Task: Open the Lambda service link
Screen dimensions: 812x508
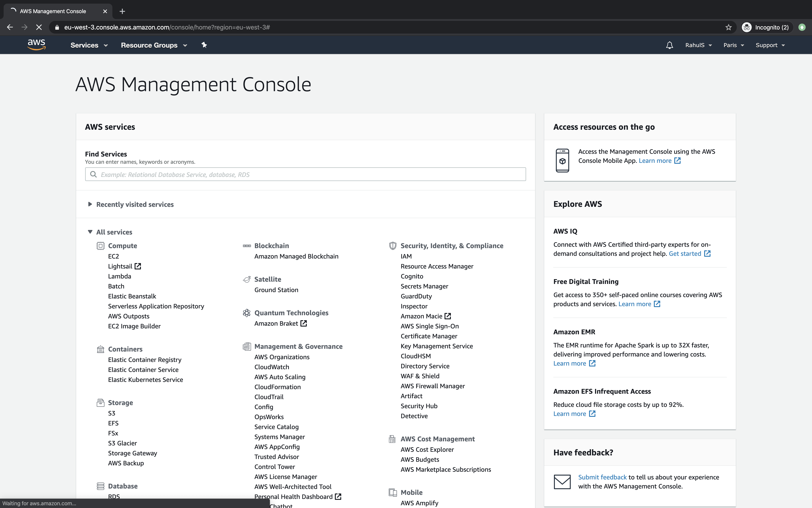Action: coord(119,276)
